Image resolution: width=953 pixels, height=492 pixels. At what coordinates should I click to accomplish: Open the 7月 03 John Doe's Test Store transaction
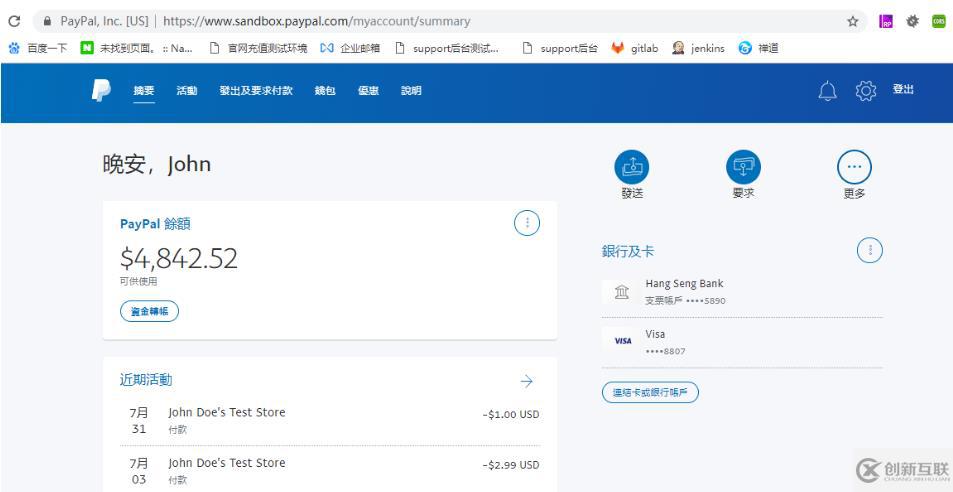329,471
